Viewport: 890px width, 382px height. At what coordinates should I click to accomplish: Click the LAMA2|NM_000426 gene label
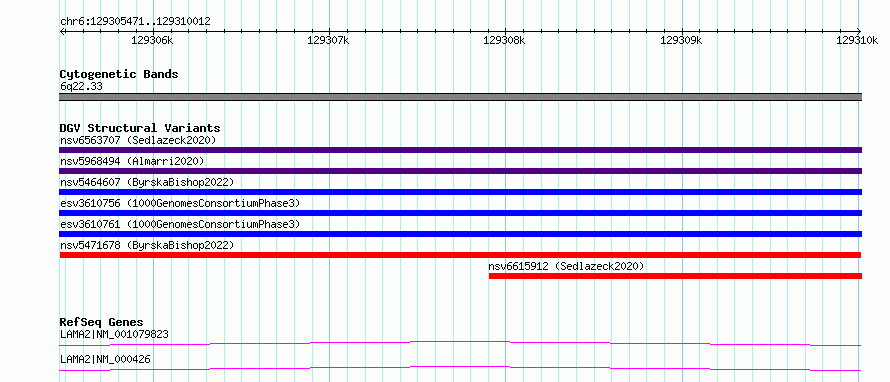click(105, 359)
